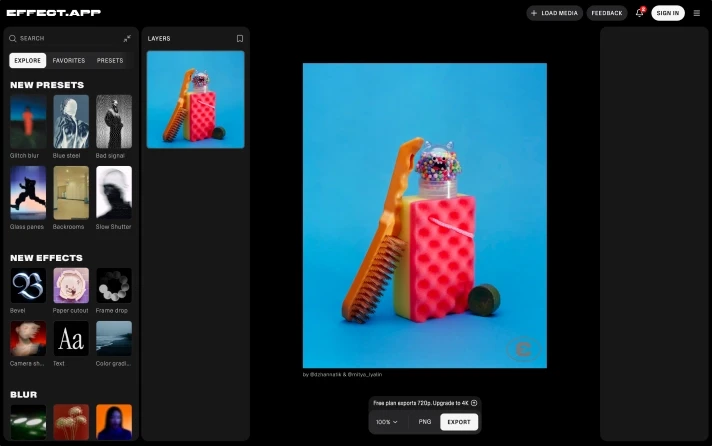712x446 pixels.
Task: Click the Export button
Action: point(459,422)
